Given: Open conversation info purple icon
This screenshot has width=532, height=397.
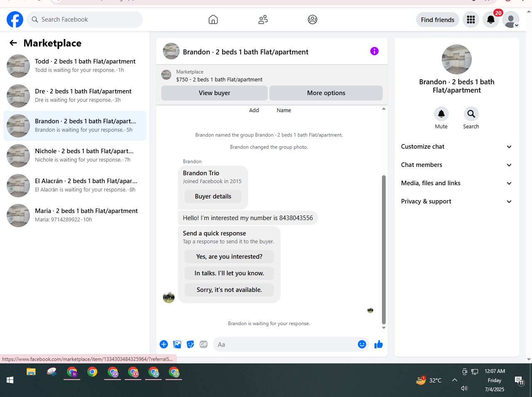Looking at the screenshot, I should pyautogui.click(x=374, y=51).
